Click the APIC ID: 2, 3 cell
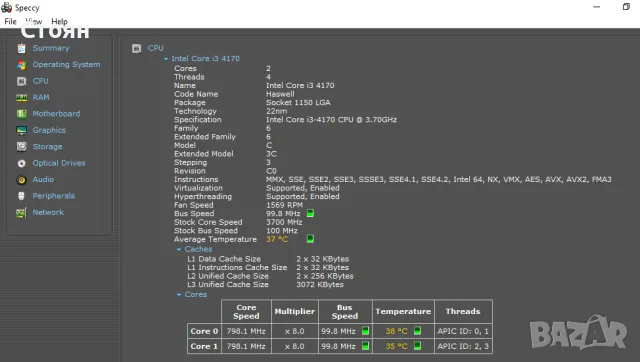This screenshot has width=640, height=362. tap(463, 346)
